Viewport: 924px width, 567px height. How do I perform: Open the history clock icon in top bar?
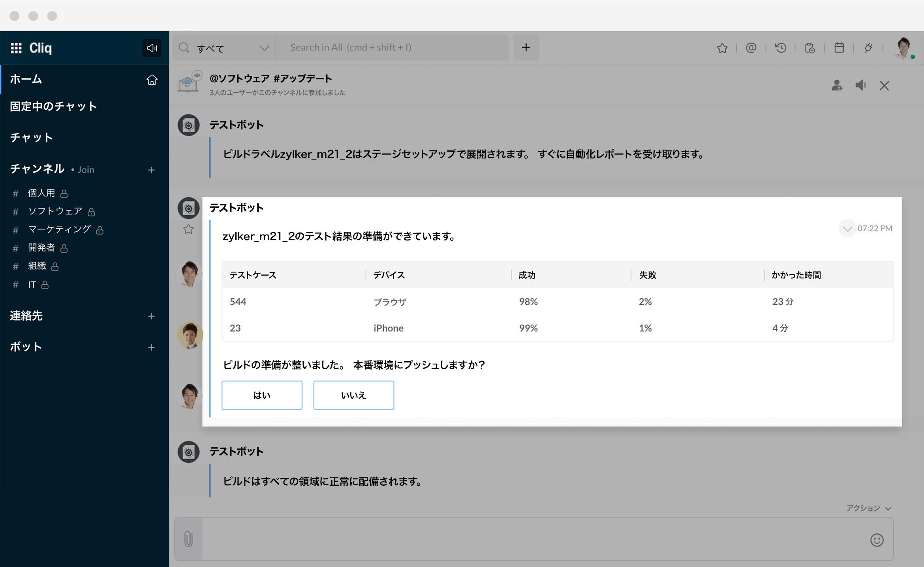[780, 48]
